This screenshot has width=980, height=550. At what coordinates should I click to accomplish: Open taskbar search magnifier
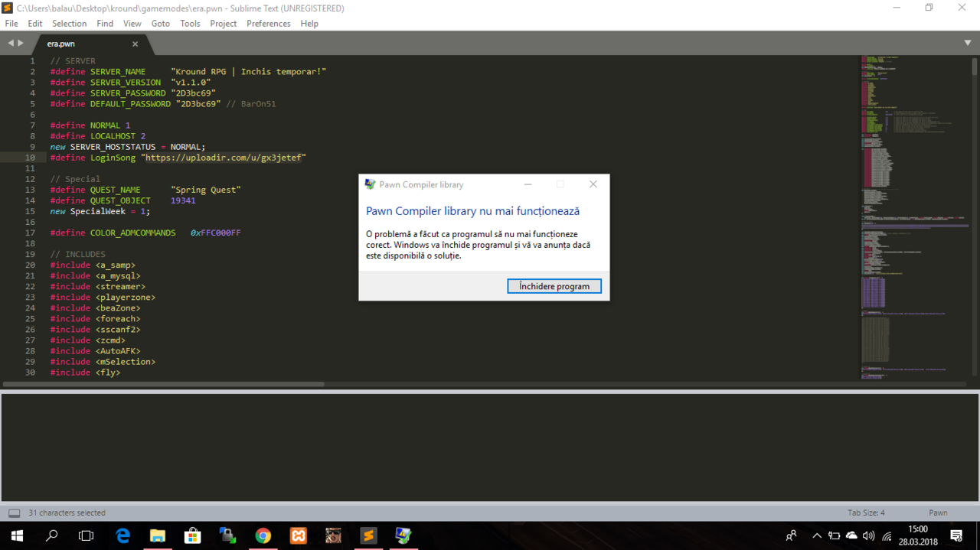tap(52, 536)
